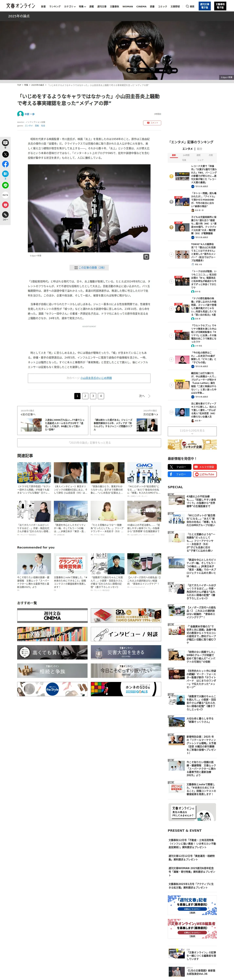Viewport: 234px width, 980px height.
Task: Go to page 3 of article
Action: [x=93, y=396]
